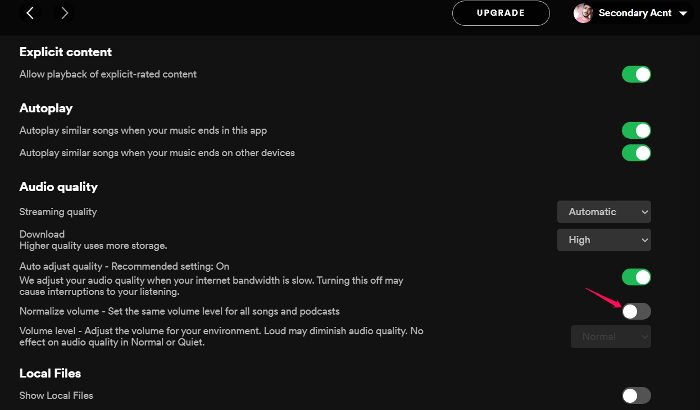This screenshot has width=700, height=410.
Task: Turn off autoplay in this app
Action: 636,131
